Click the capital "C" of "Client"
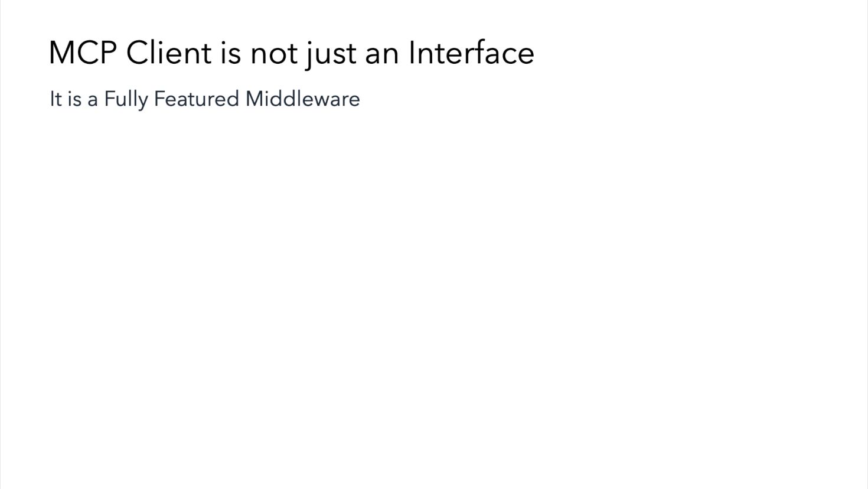Screen dimensions: 868x489 [x=139, y=53]
